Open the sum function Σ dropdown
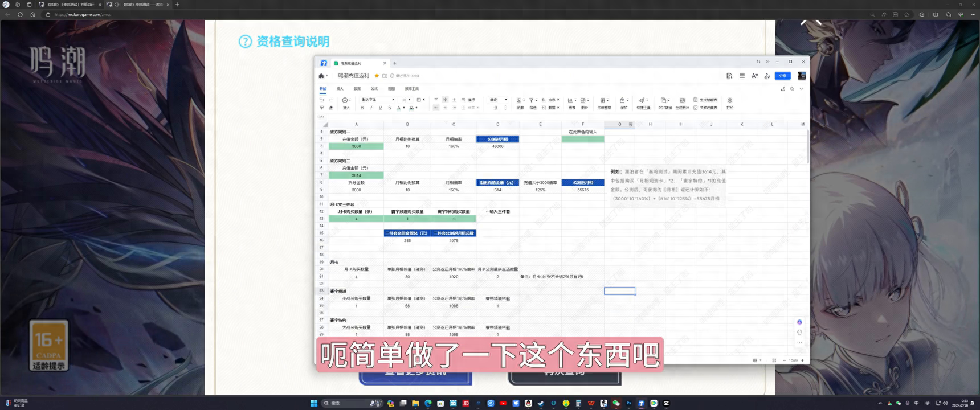This screenshot has height=410, width=980. point(520,100)
